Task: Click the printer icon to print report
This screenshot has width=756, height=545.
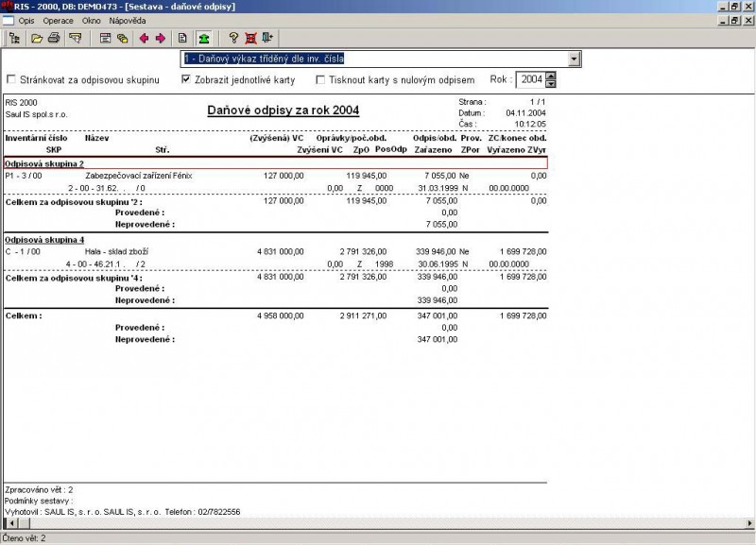Action: (x=54, y=39)
